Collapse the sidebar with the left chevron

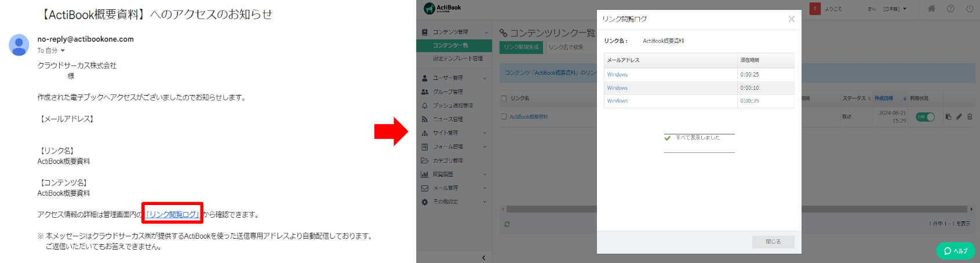pyautogui.click(x=483, y=258)
